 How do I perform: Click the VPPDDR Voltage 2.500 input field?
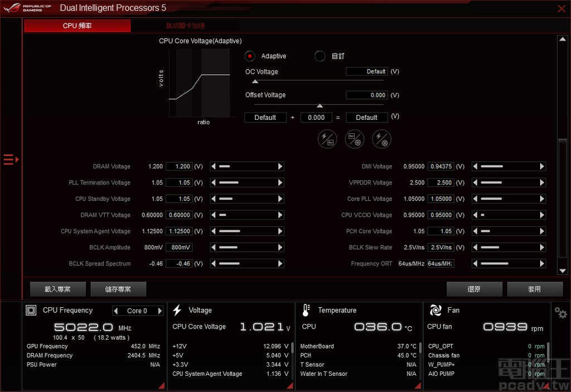point(441,182)
